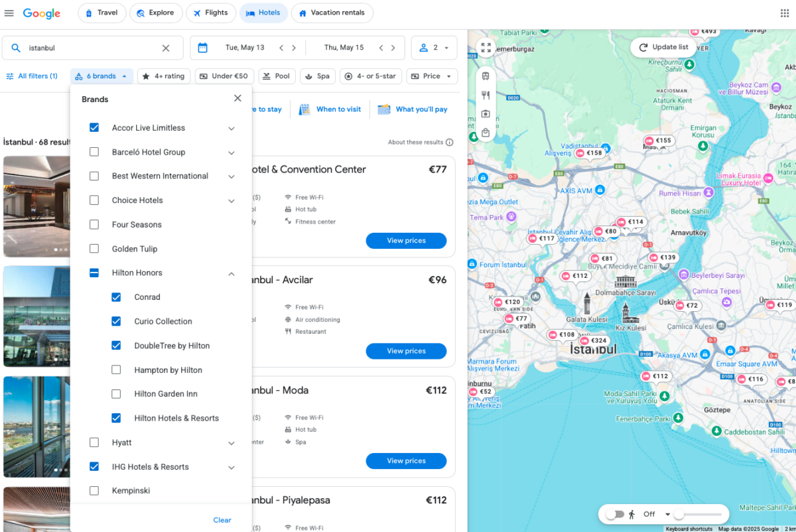Image resolution: width=796 pixels, height=532 pixels.
Task: Show shopping places on the map
Action: [486, 133]
